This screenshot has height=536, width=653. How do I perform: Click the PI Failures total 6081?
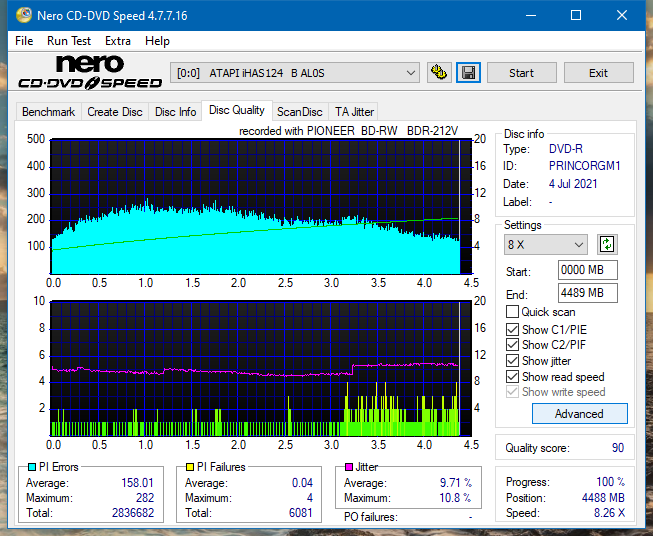tap(301, 513)
